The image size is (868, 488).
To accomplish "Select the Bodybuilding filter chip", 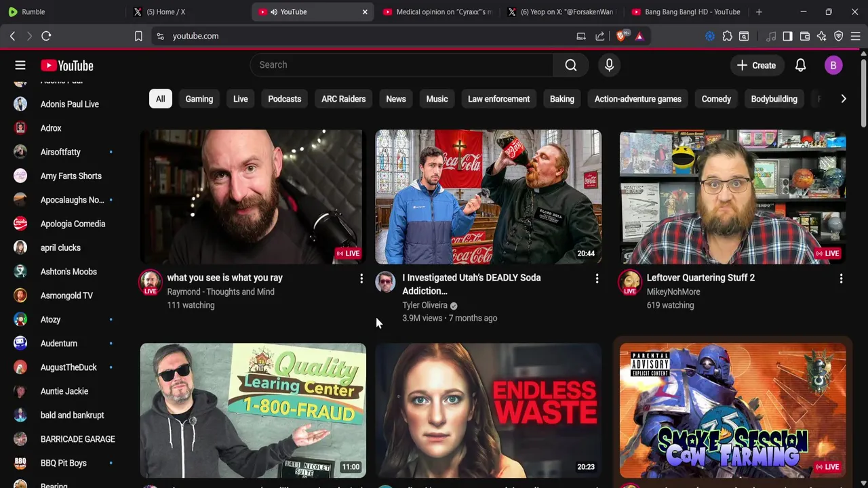I will [x=774, y=99].
